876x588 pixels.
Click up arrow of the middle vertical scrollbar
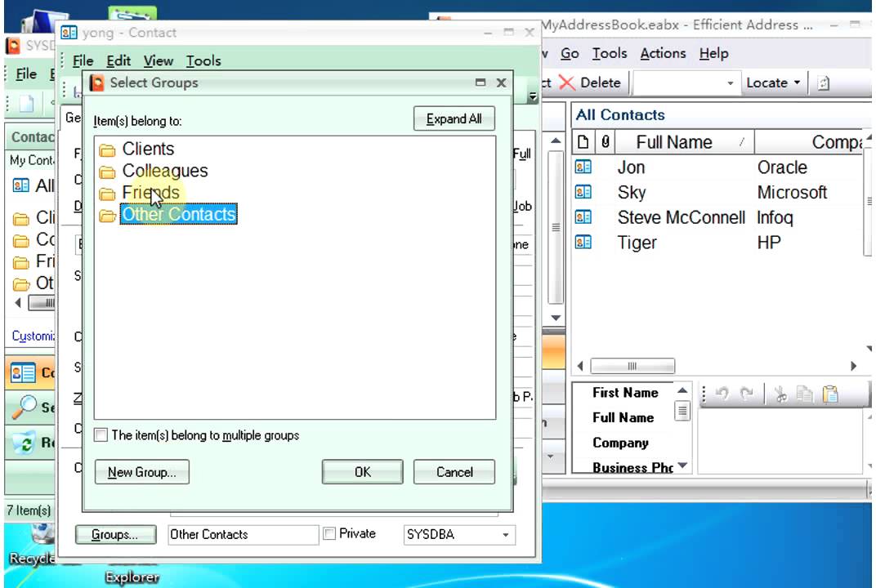(x=556, y=140)
